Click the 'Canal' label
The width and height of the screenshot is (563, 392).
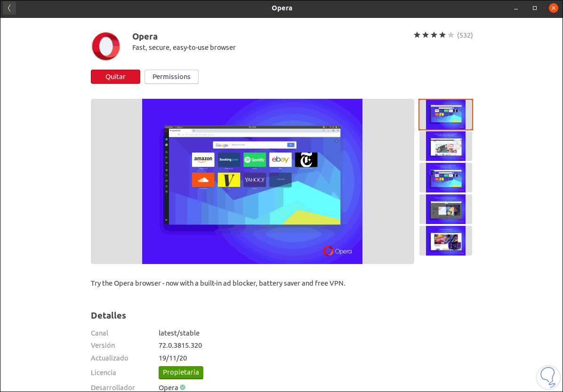pos(99,333)
